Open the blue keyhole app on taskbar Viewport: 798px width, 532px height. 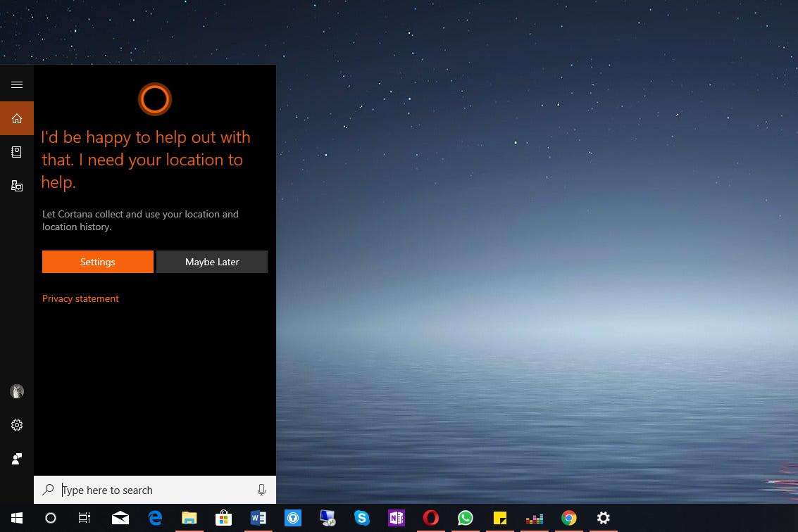coord(292,518)
